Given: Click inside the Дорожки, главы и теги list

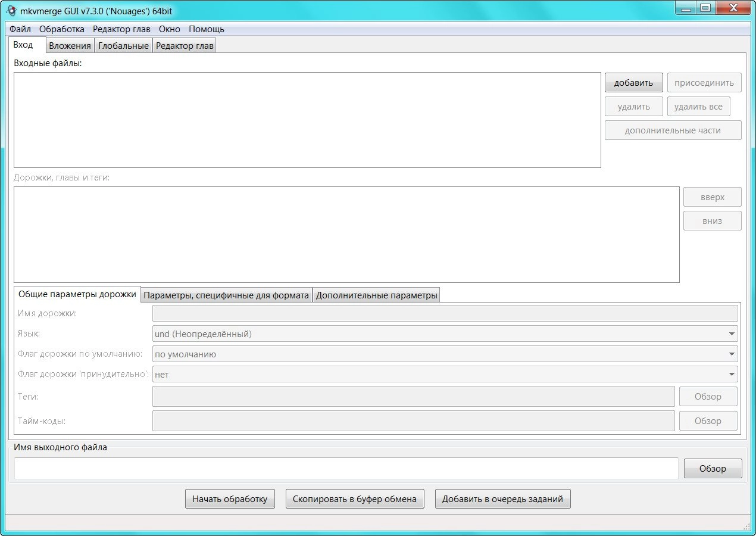Looking at the screenshot, I should tap(346, 235).
